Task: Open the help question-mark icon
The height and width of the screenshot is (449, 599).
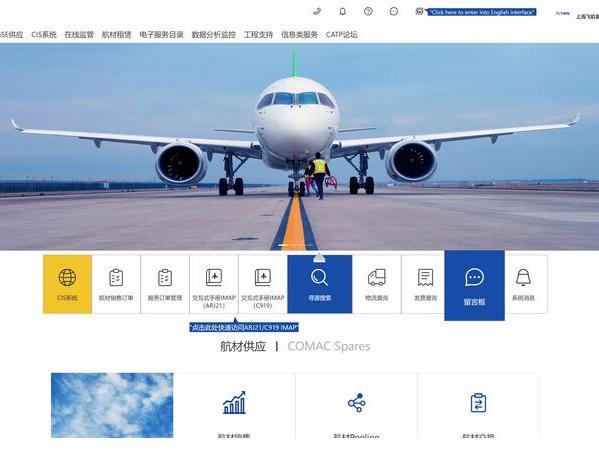Action: (x=368, y=11)
